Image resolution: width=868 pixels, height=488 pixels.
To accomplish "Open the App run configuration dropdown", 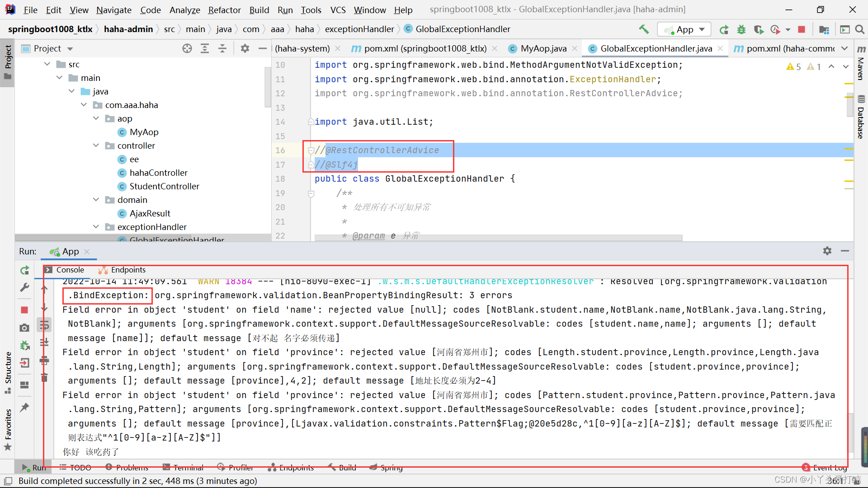I will tap(684, 29).
